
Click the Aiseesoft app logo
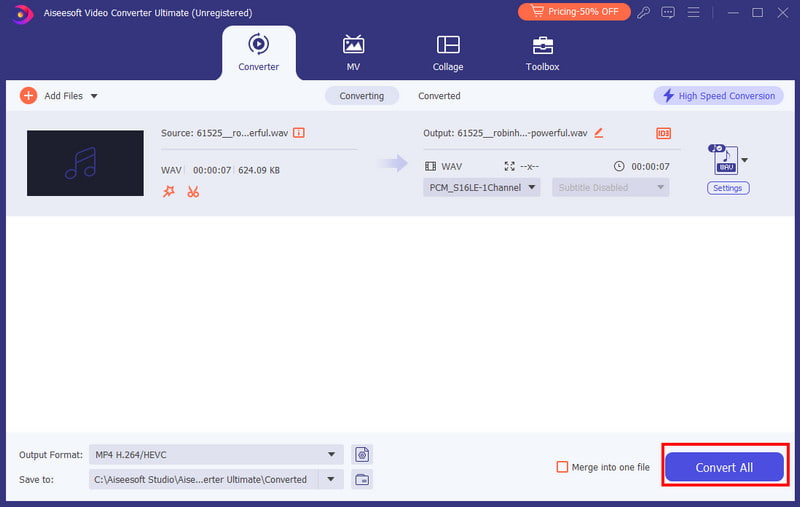[22, 13]
